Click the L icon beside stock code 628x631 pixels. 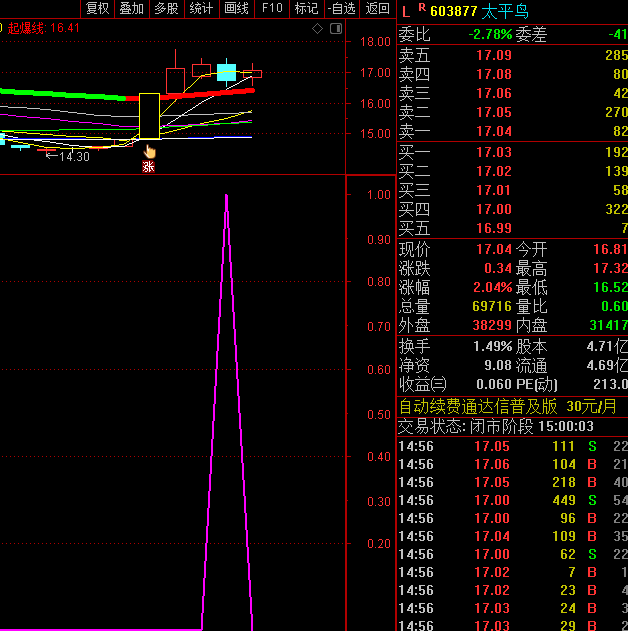pos(406,11)
